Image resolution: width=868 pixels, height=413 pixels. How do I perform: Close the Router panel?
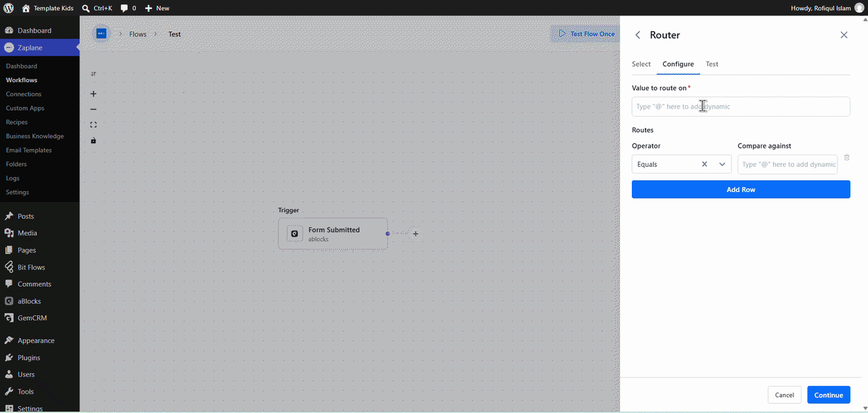pos(844,35)
